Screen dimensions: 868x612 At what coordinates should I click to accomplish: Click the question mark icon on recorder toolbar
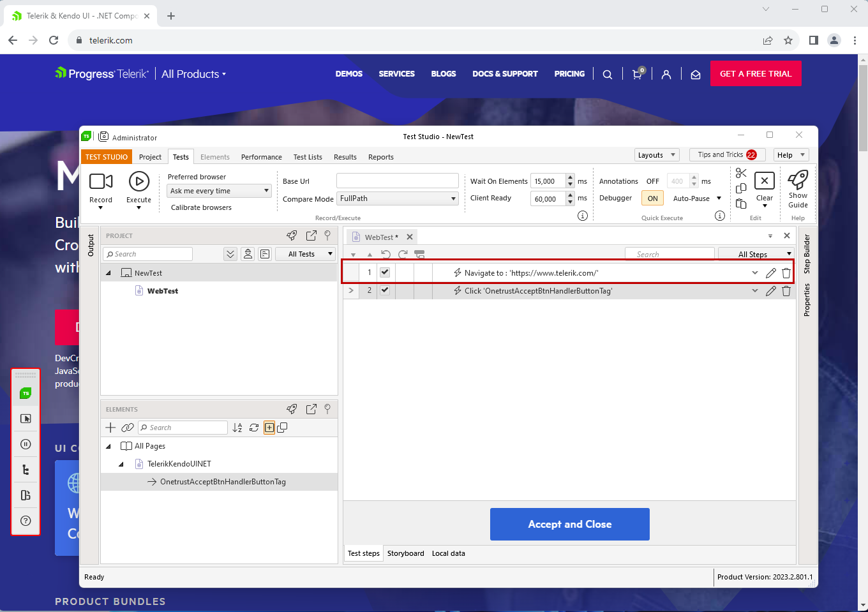coord(26,521)
